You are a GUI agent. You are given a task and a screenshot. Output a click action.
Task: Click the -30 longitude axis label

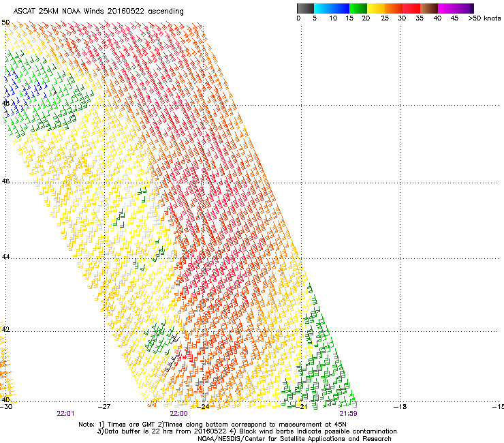point(6,407)
